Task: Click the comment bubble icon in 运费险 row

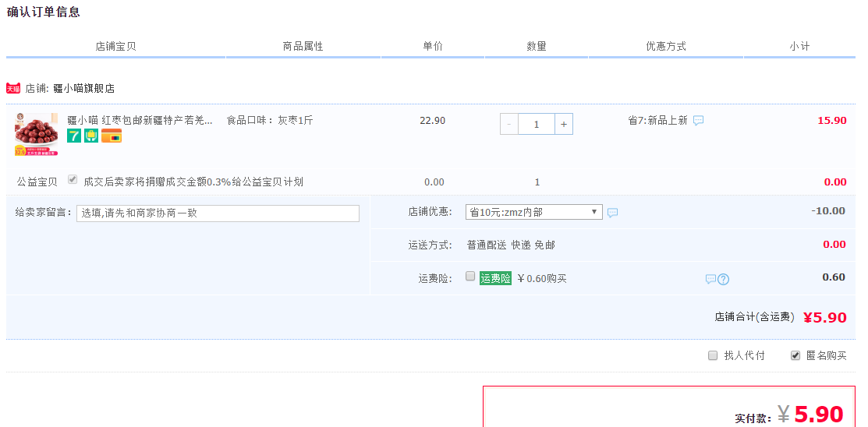Action: coord(710,279)
